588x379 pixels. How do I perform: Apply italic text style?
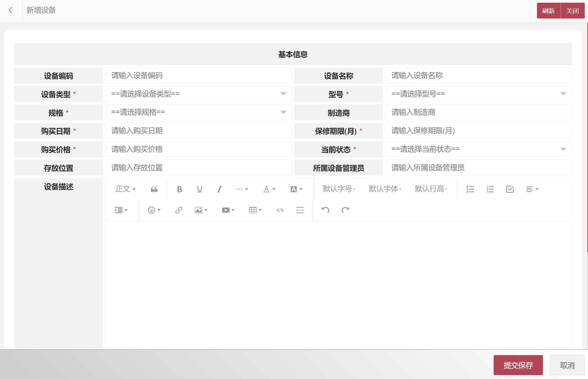tap(219, 189)
